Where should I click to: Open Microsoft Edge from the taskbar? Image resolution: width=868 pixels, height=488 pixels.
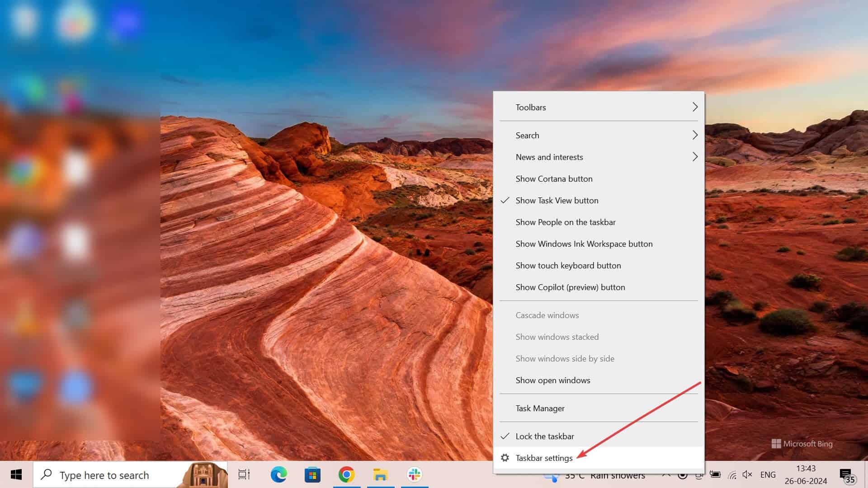click(279, 474)
